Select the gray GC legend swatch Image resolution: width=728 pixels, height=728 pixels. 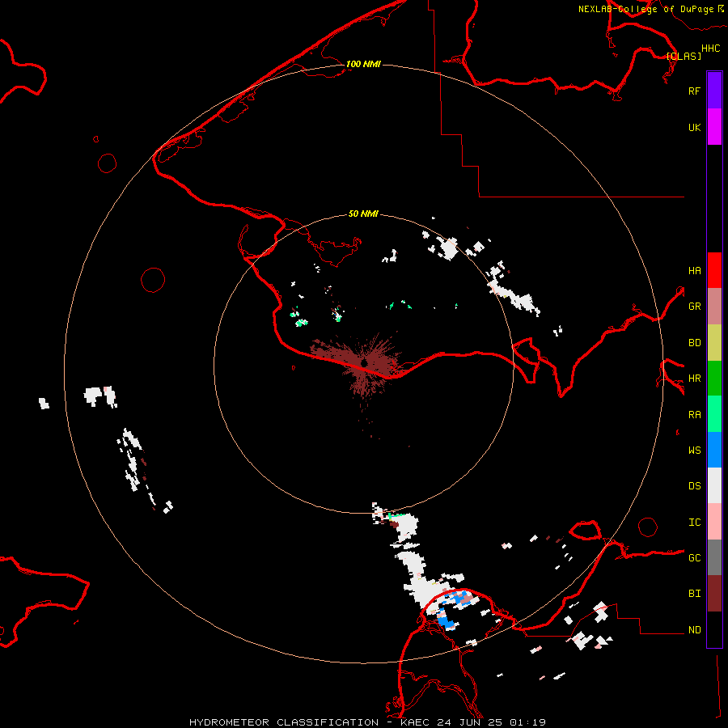714,557
